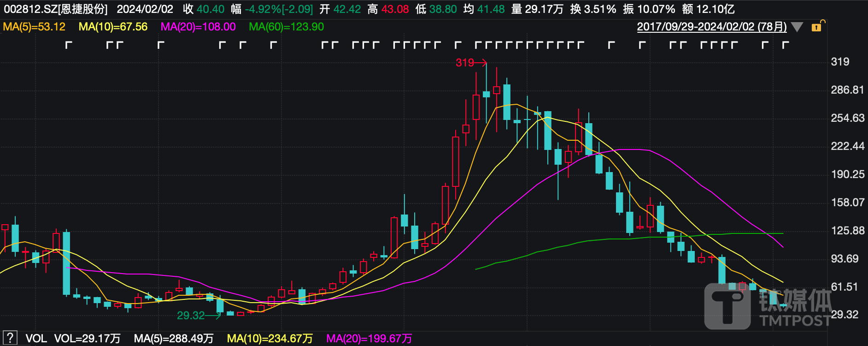Select the MA(60)=123.90 indicator label

click(286, 27)
